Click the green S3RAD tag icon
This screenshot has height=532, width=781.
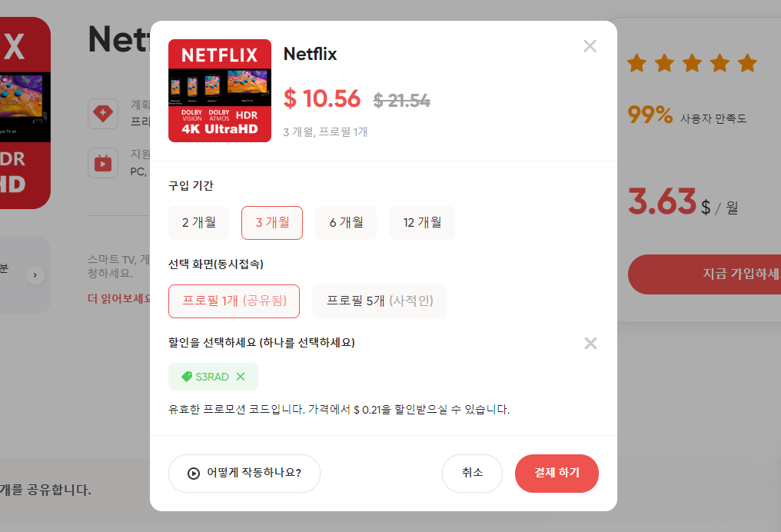187,377
